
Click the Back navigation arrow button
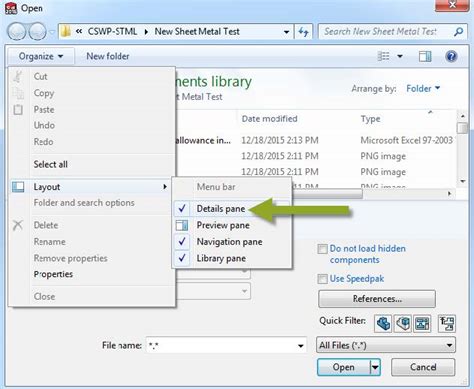[x=16, y=32]
